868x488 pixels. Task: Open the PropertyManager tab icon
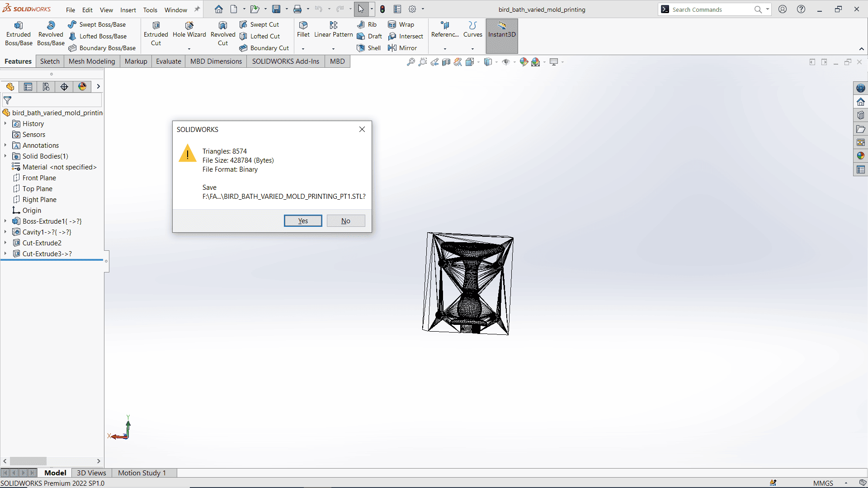28,87
